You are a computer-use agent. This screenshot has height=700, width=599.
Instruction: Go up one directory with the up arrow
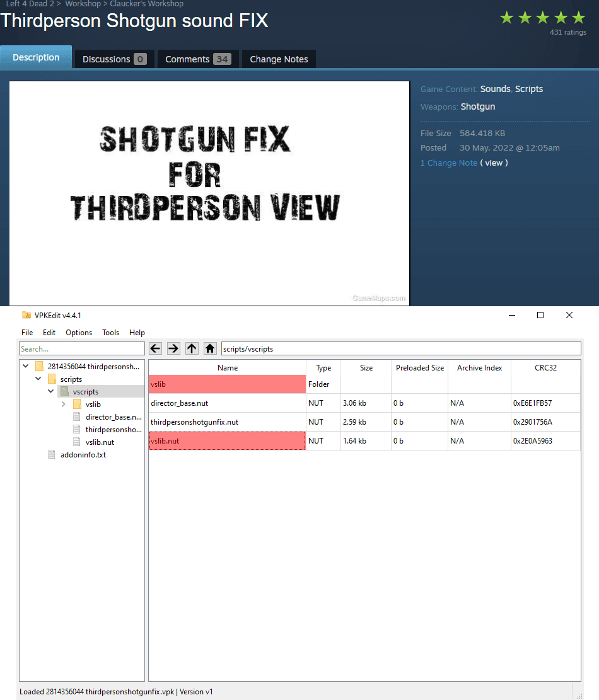tap(192, 348)
